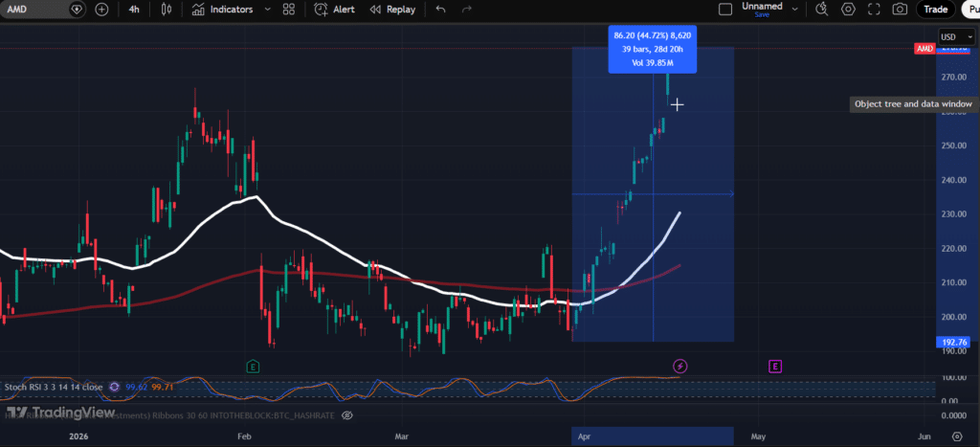The width and height of the screenshot is (980, 447).
Task: Take a chart snapshot with camera icon
Action: (x=900, y=10)
